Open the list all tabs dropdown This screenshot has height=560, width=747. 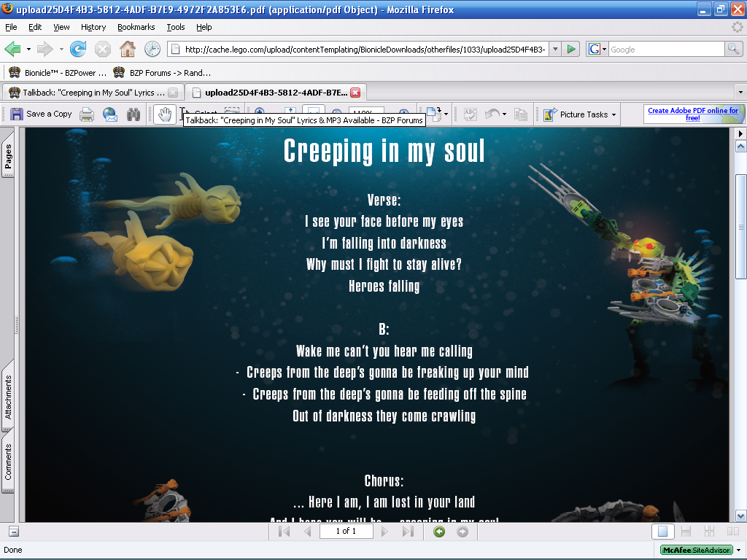(x=740, y=93)
